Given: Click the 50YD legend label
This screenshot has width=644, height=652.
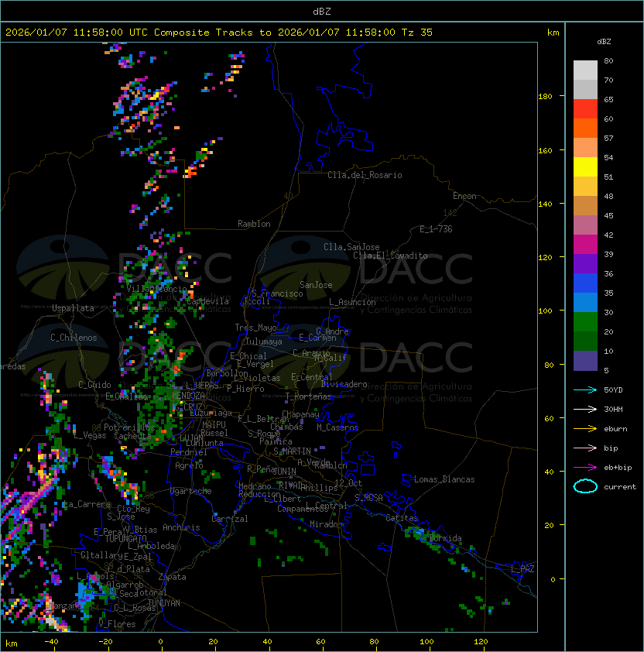Looking at the screenshot, I should tap(613, 390).
